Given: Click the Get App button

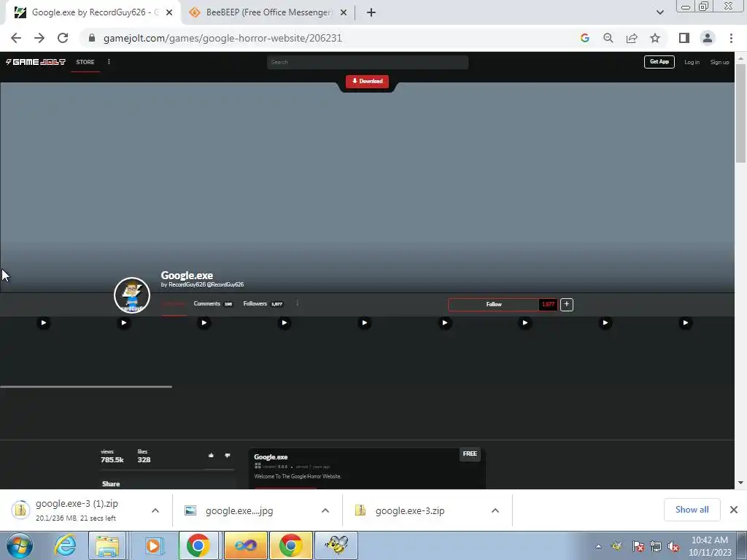Looking at the screenshot, I should click(x=659, y=62).
